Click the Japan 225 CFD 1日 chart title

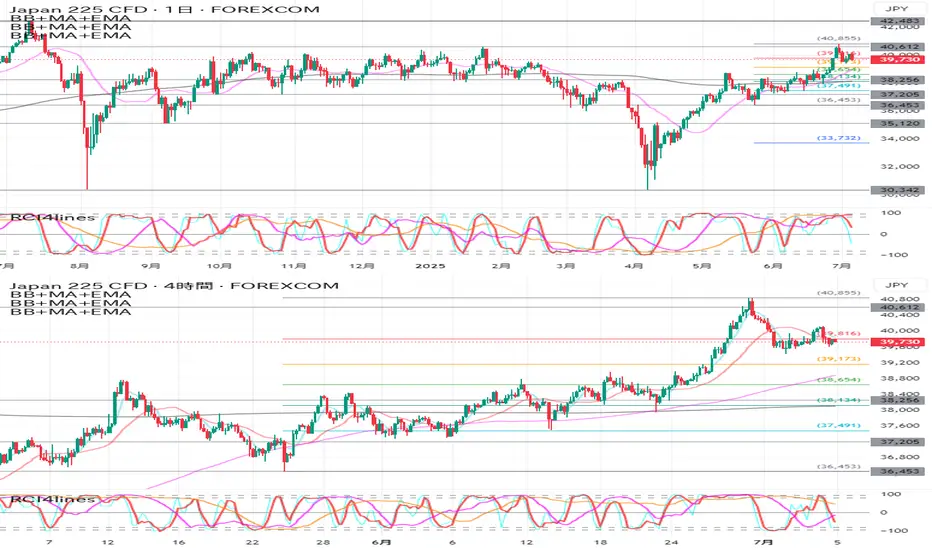pyautogui.click(x=165, y=10)
